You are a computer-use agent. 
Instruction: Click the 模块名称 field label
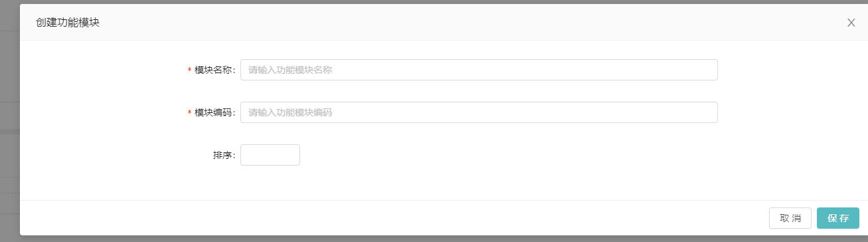coord(213,70)
